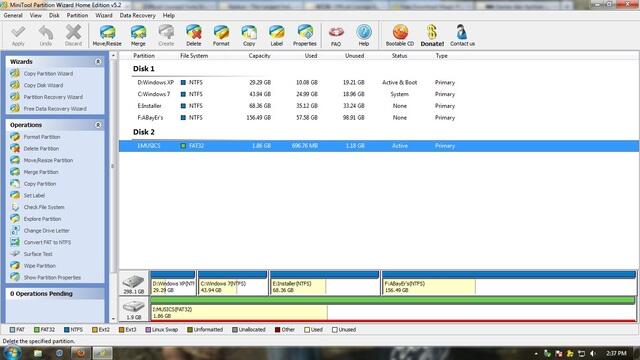Sort by File System column header

(194, 56)
